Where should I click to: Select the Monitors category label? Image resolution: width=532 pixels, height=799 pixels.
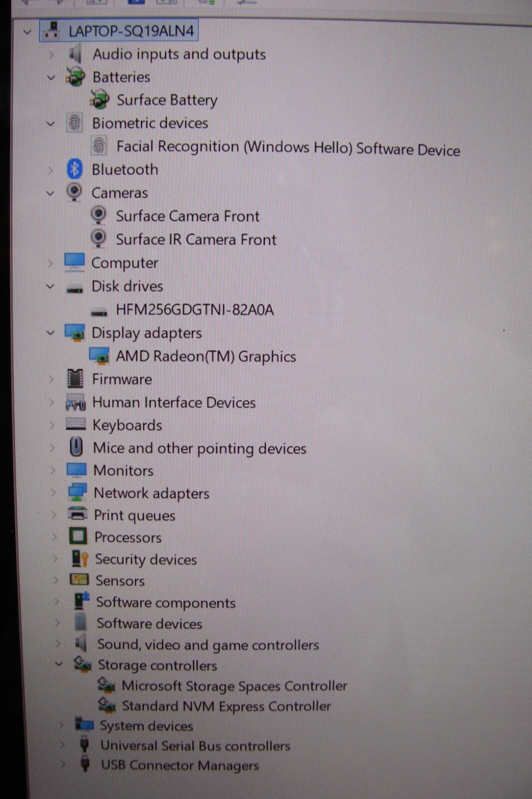[123, 470]
